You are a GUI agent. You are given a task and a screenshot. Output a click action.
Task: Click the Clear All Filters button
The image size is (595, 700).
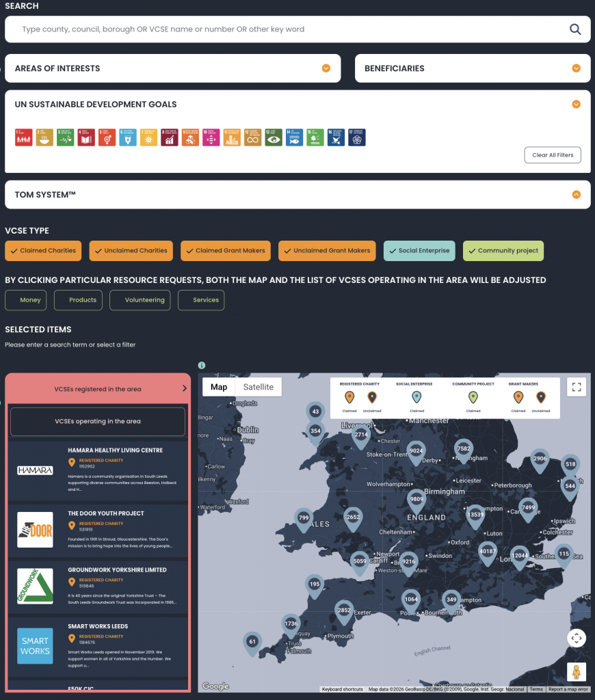(552, 155)
